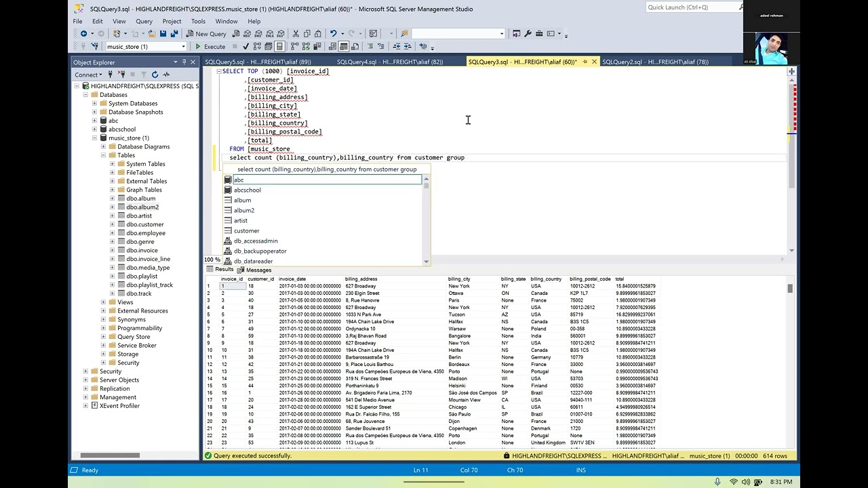Refresh the Object Explorer tree
This screenshot has width=868, height=488.
[x=155, y=75]
